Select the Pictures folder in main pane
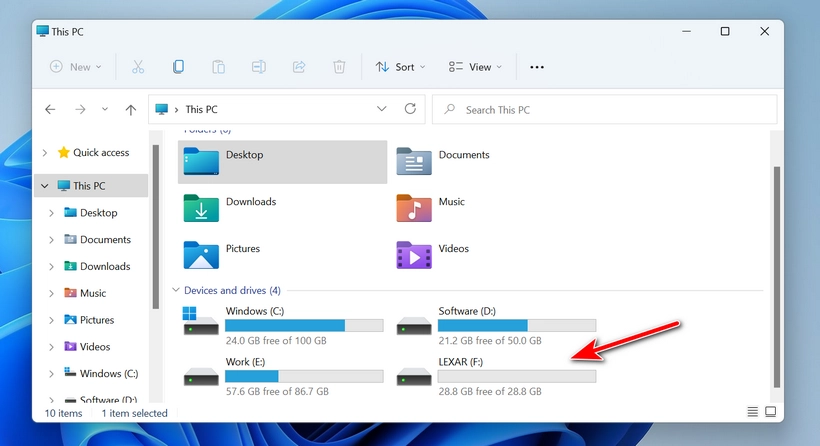 coord(222,255)
